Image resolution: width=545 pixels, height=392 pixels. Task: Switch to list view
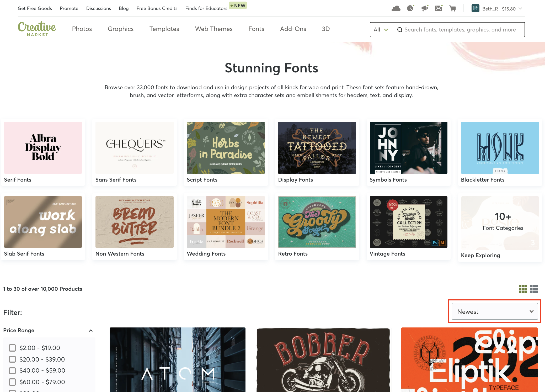(534, 289)
